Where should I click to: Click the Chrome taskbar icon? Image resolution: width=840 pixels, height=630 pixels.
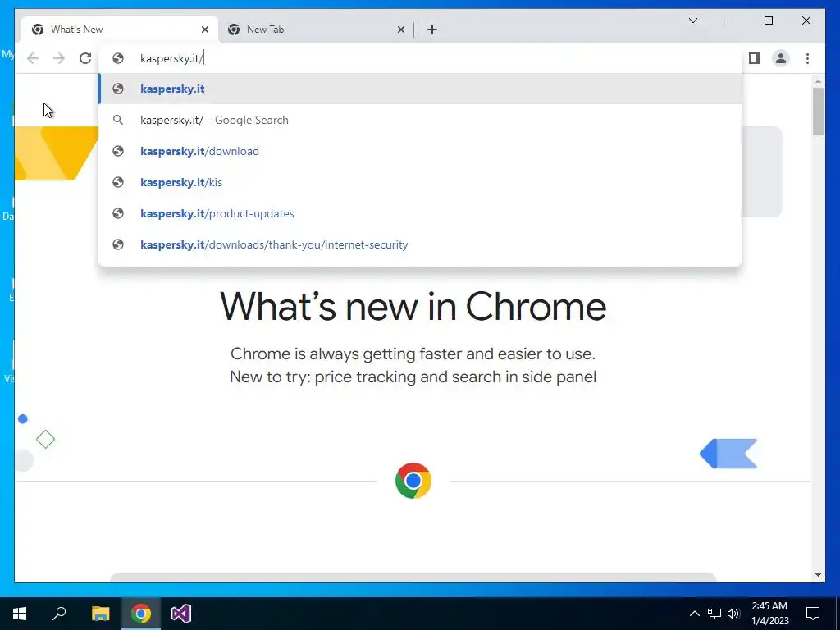click(x=141, y=614)
